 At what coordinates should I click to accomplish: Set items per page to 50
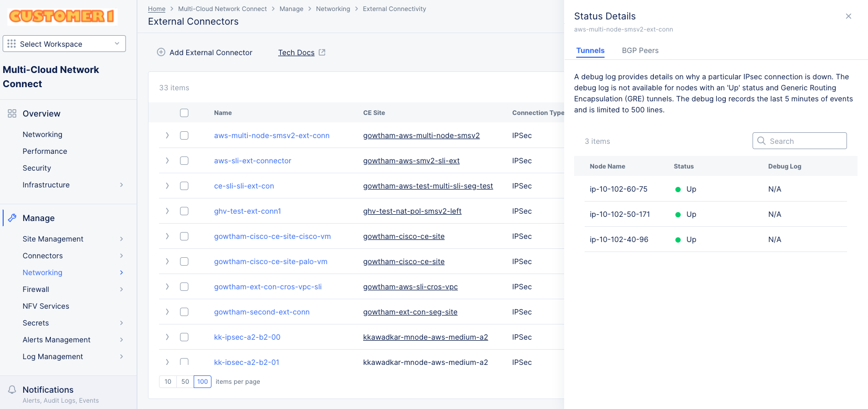[x=185, y=382]
